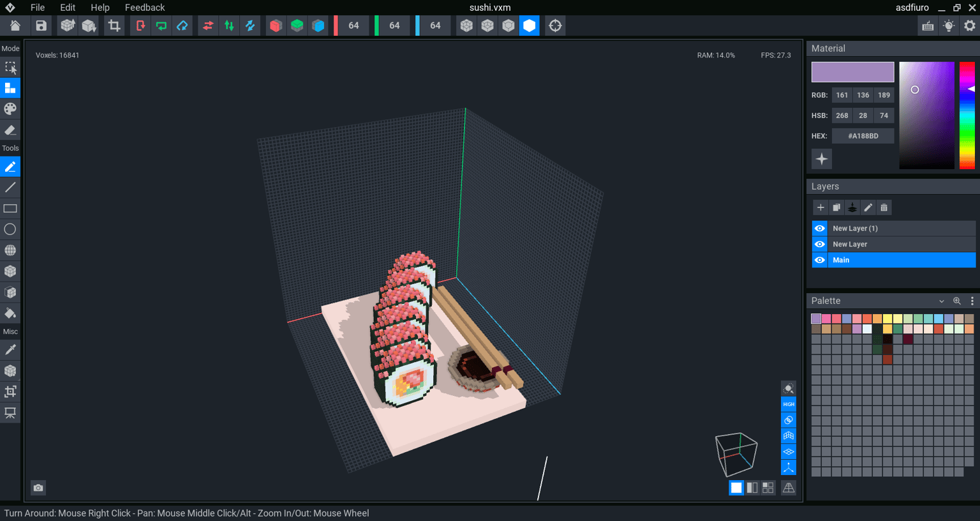Rename layer using the pencil icon
980x521 pixels.
point(868,208)
